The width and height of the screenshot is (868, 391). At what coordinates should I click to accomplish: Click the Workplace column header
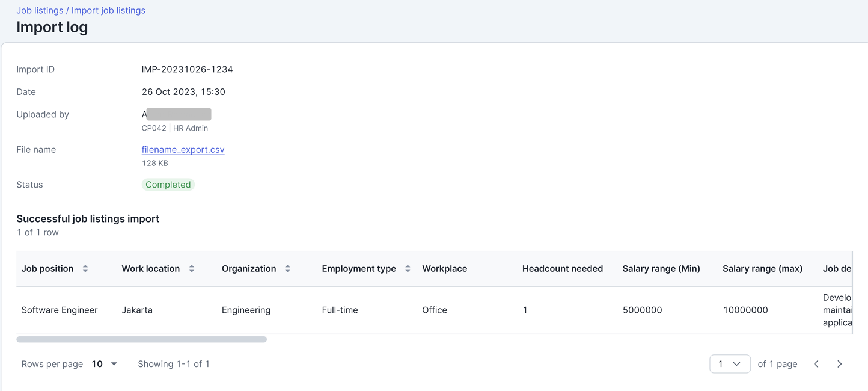pyautogui.click(x=444, y=269)
